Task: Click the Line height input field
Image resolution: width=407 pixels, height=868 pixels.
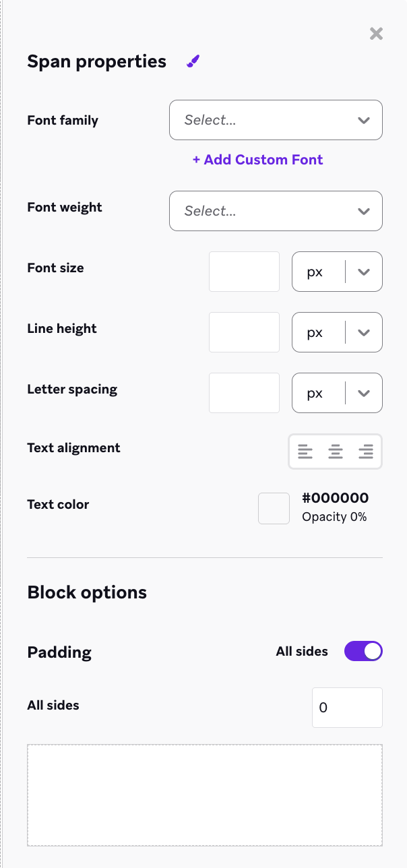Action: click(244, 332)
